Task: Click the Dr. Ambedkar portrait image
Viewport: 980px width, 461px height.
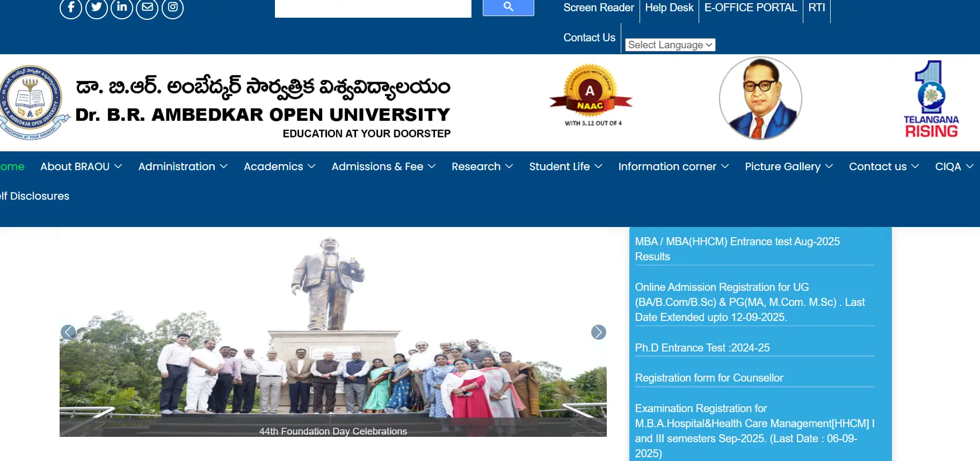Action: [x=760, y=98]
